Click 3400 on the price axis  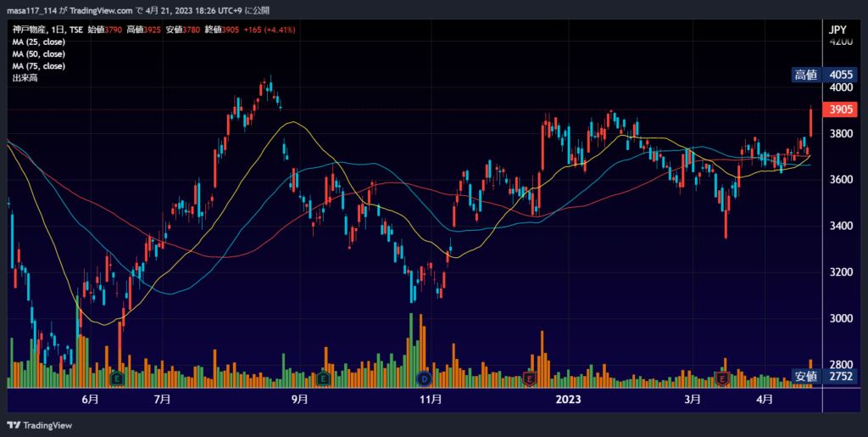click(841, 226)
